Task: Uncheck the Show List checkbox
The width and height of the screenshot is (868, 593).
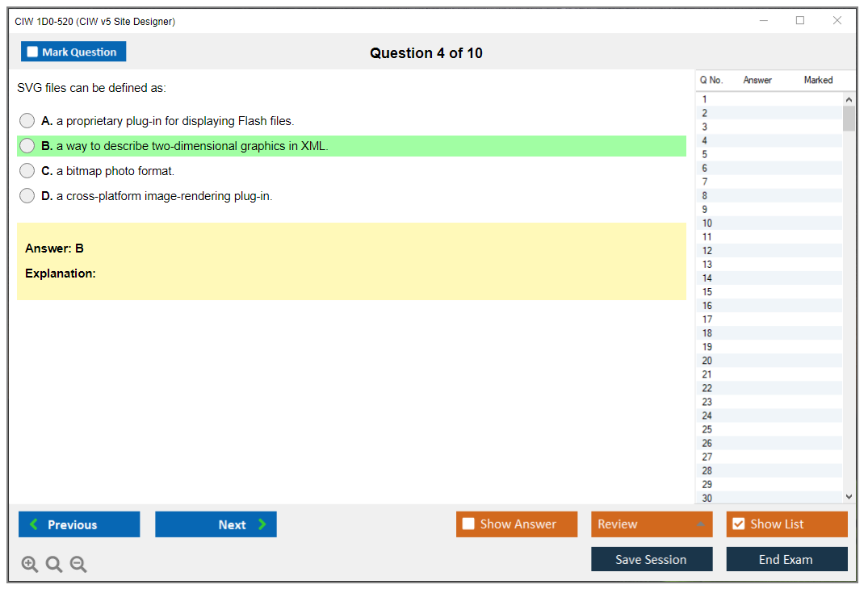Action: (738, 524)
